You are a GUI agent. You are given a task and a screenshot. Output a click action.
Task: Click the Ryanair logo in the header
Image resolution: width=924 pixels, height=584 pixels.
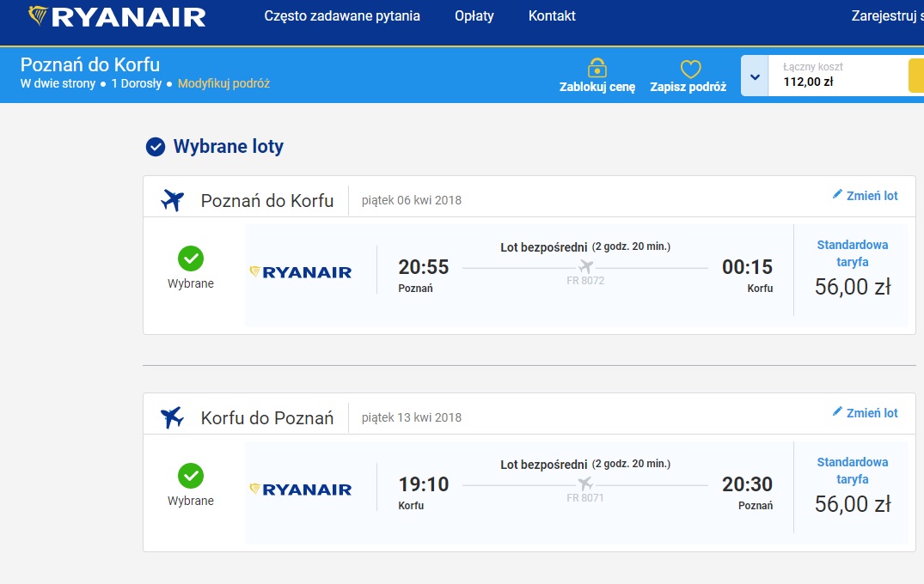(117, 16)
